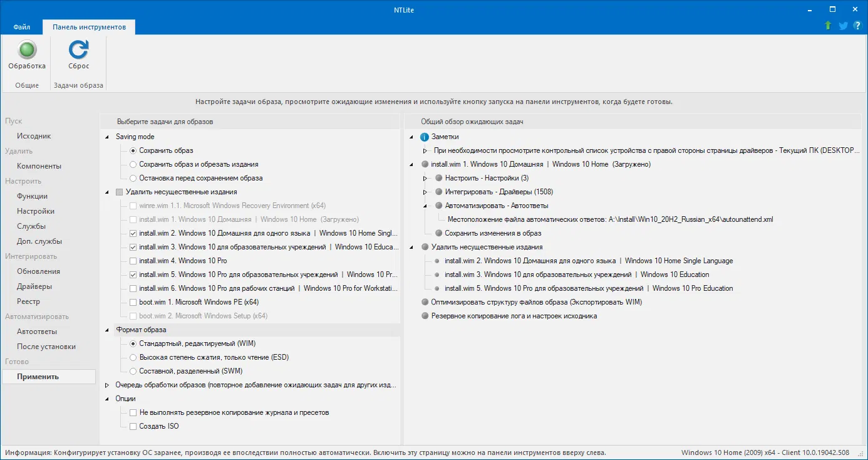Open the После установки page
Image resolution: width=868 pixels, height=460 pixels.
(x=46, y=347)
